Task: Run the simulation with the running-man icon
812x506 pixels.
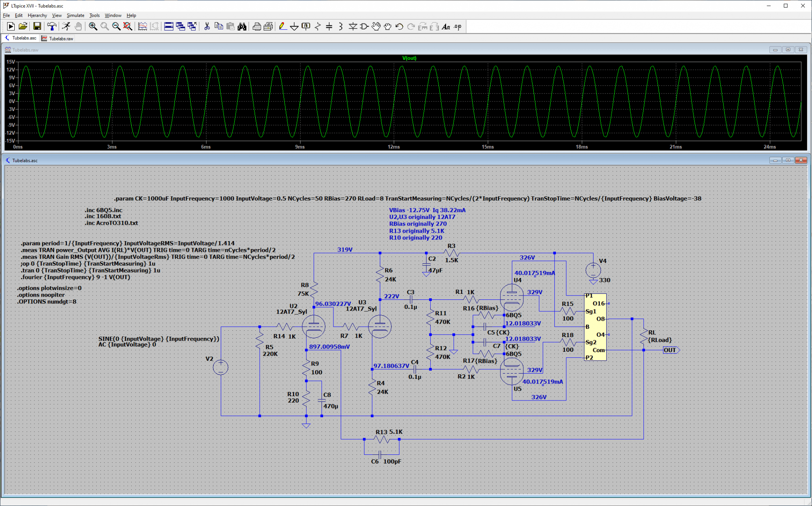Action: [x=66, y=27]
